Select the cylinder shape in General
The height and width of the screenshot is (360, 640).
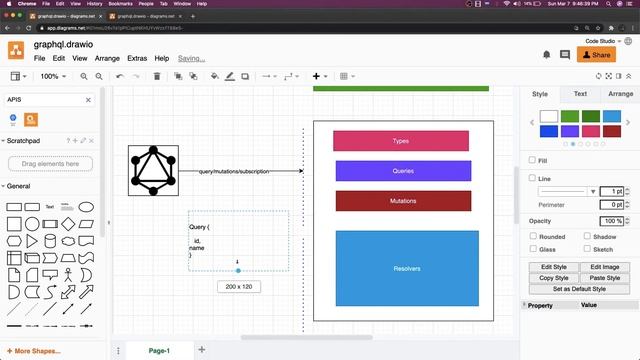[x=50, y=241]
